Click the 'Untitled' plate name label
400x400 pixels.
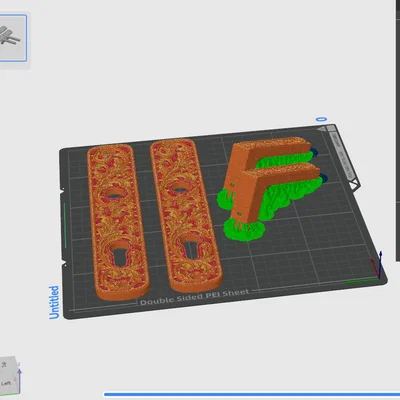54,302
